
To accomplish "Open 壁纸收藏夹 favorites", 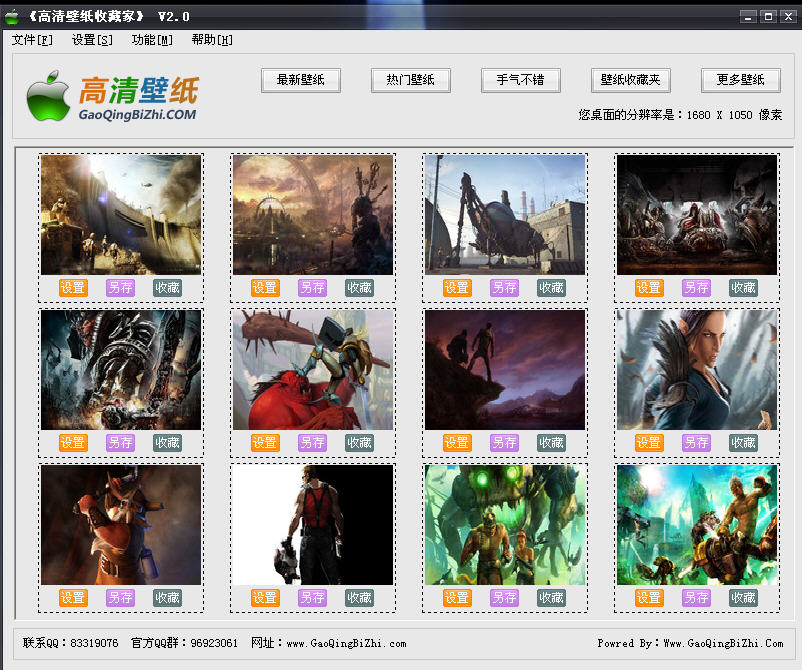I will tap(631, 80).
